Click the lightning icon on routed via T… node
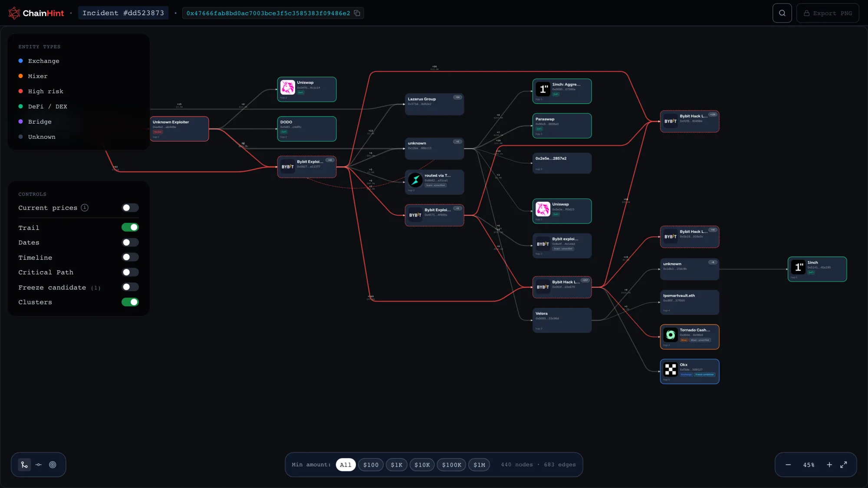Screen dimensions: 868x488 (415, 180)
